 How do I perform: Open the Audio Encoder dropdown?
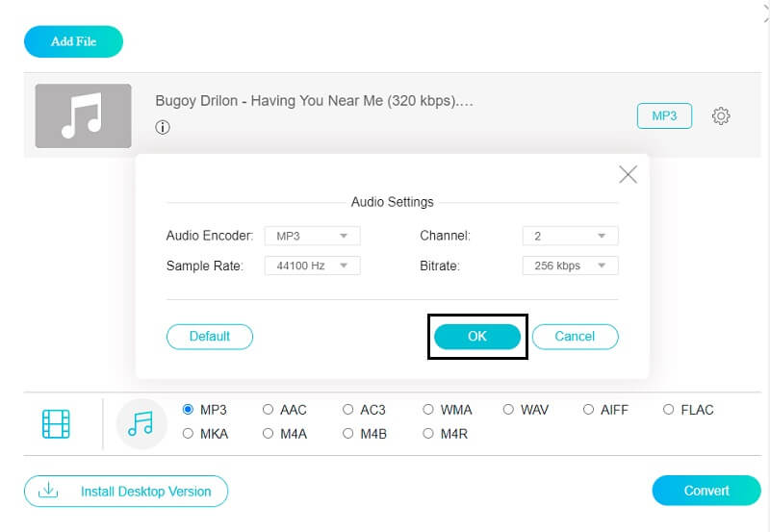tap(312, 236)
